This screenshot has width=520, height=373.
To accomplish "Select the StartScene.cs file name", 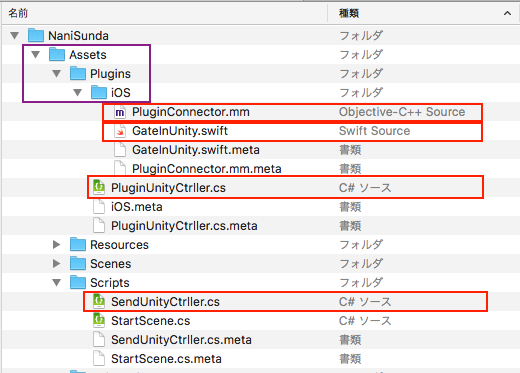I will 151,321.
